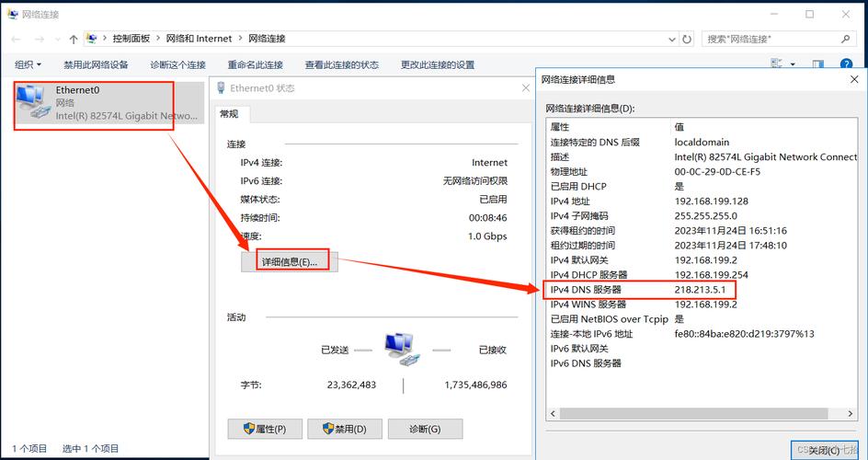This screenshot has height=460, width=868.
Task: Open the blue help question icon
Action: (x=846, y=64)
